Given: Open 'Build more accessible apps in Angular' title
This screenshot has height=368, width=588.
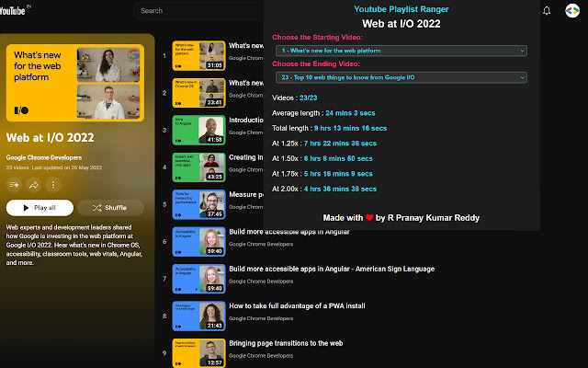Looking at the screenshot, I should coord(289,232).
